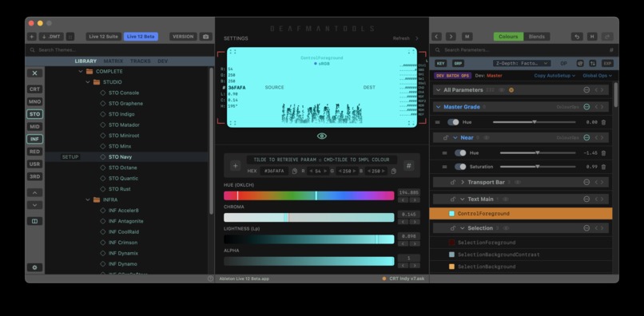Collapse the STUDIO folder
This screenshot has height=316, width=644.
click(88, 82)
